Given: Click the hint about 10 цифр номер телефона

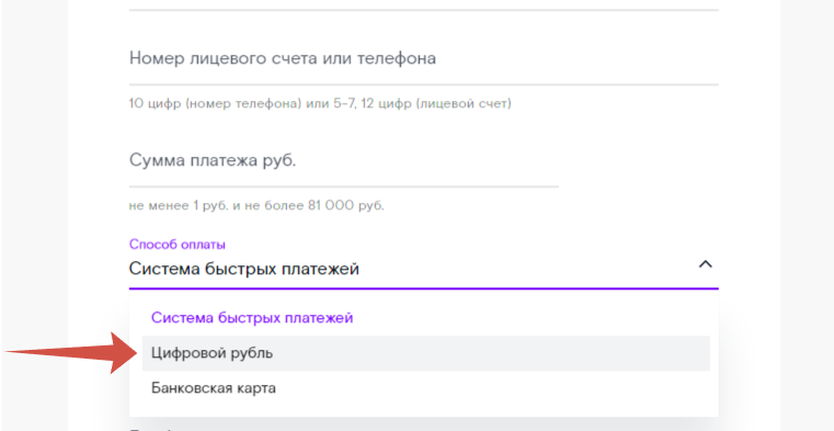Looking at the screenshot, I should pos(320,103).
